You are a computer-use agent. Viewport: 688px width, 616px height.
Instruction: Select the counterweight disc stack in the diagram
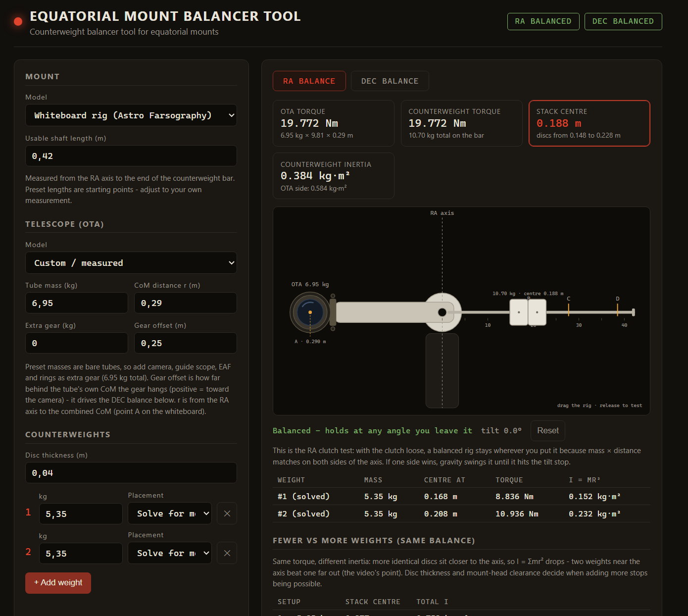pyautogui.click(x=528, y=312)
